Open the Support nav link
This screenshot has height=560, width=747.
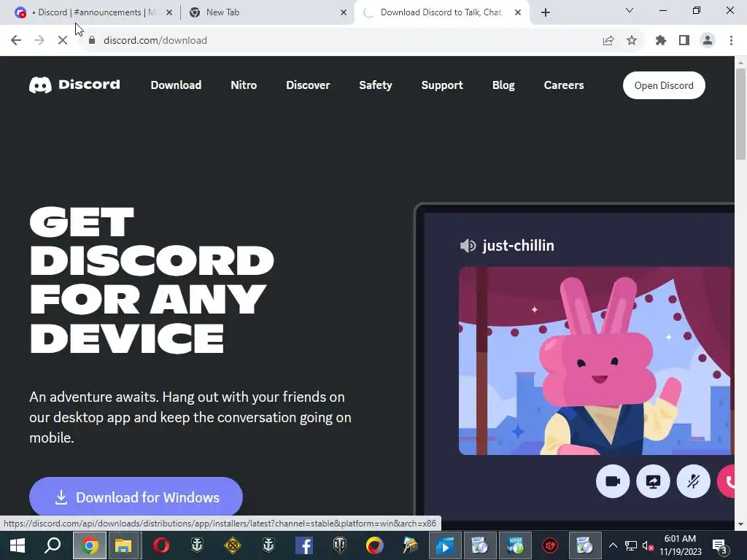click(x=441, y=85)
